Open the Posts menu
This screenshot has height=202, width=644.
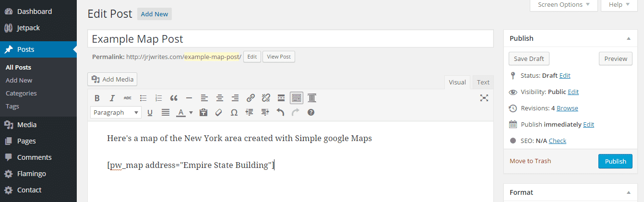pos(38,49)
